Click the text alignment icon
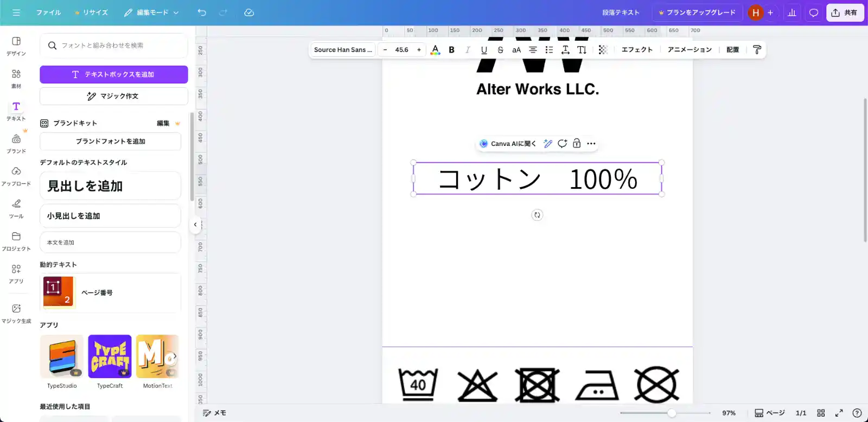 (533, 50)
